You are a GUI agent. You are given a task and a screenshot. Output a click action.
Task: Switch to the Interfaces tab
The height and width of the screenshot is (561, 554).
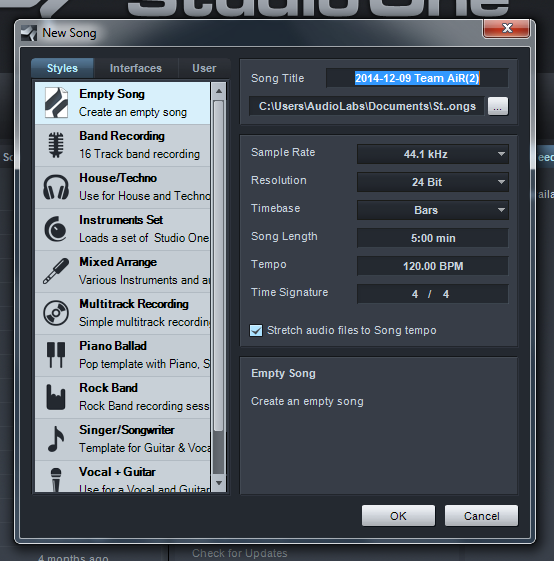(x=136, y=68)
